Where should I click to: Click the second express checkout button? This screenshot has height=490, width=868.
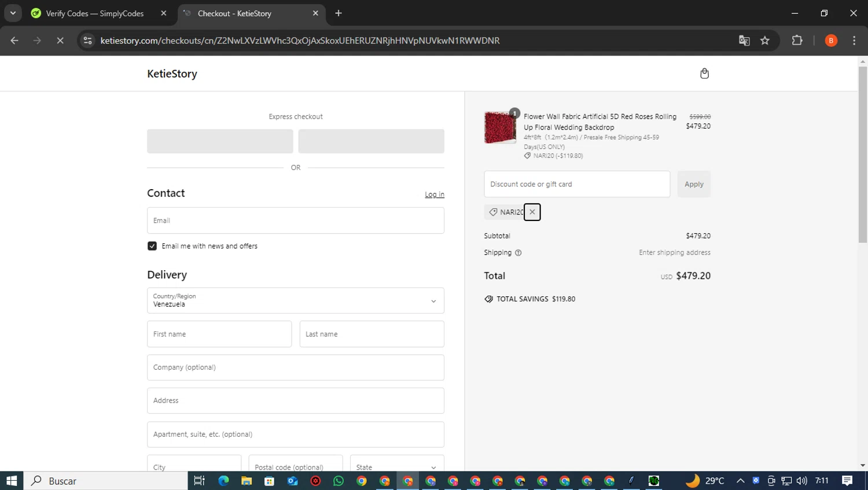372,141
